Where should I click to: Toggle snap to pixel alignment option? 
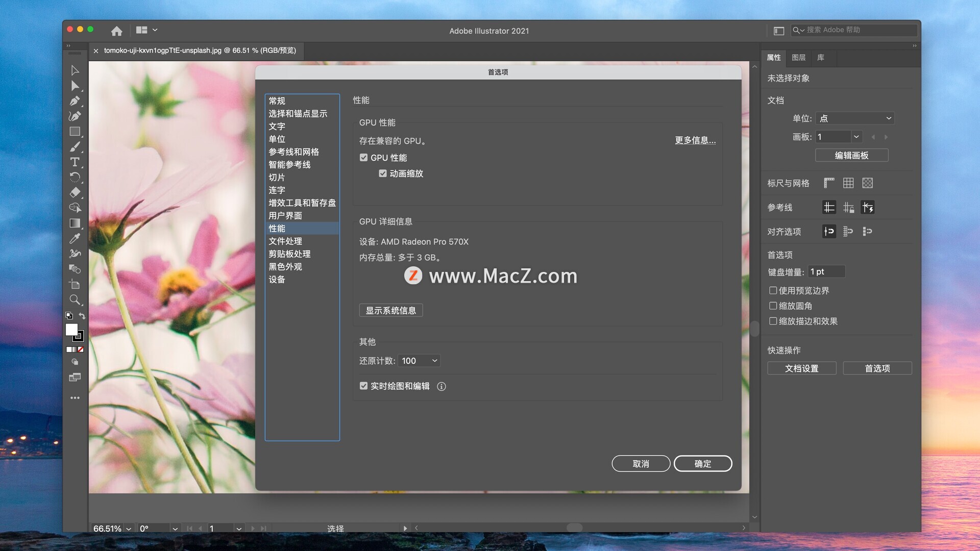(868, 232)
